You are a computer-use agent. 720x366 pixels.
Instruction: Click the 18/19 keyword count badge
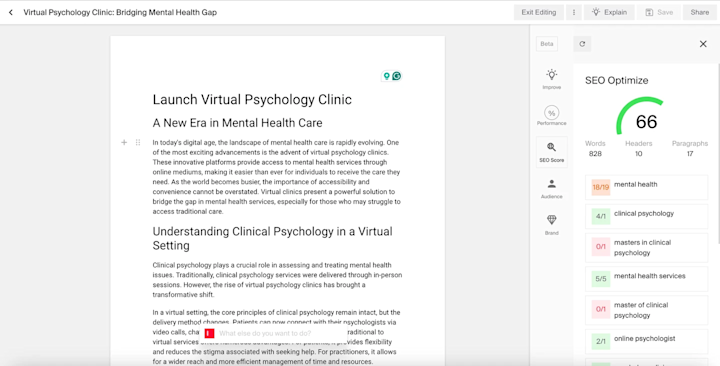click(601, 187)
